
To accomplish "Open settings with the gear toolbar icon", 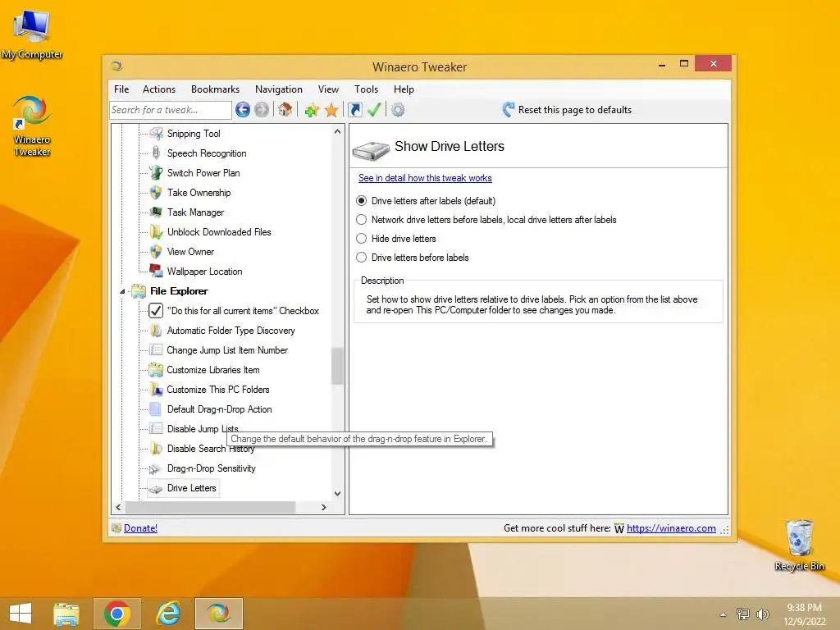I will coord(398,110).
